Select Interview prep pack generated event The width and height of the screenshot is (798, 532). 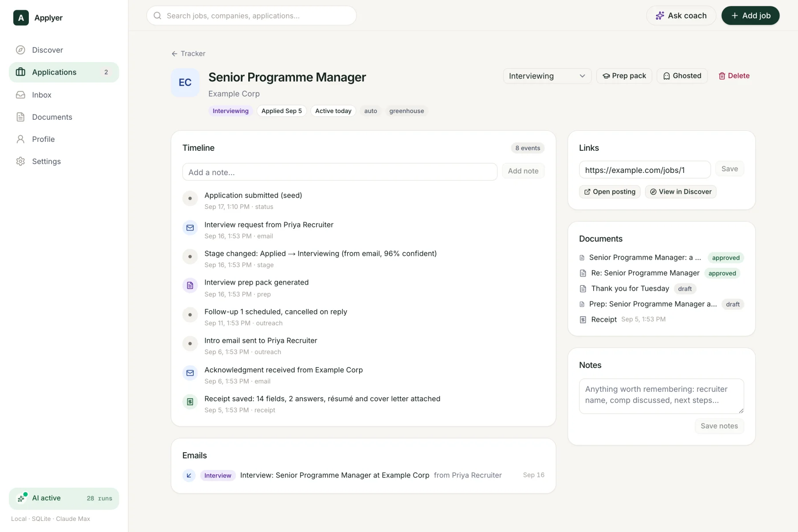pos(256,282)
